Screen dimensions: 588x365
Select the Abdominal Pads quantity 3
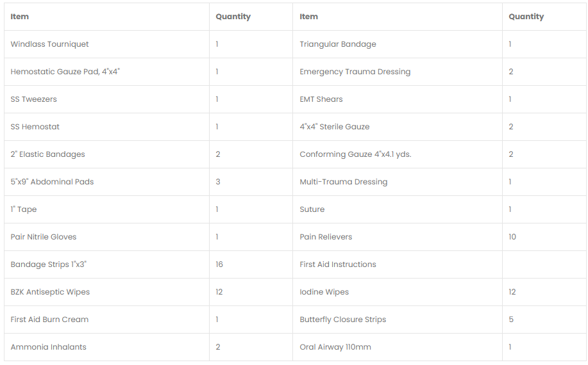[218, 182]
